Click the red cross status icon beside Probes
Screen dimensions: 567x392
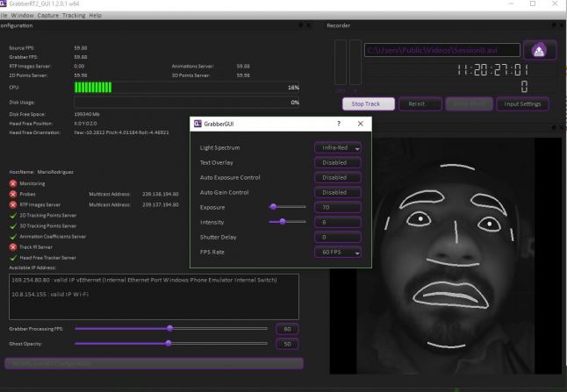pos(13,194)
